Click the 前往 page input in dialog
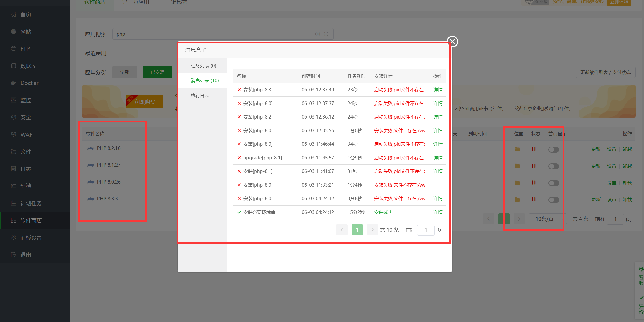The image size is (644, 322). tap(426, 230)
